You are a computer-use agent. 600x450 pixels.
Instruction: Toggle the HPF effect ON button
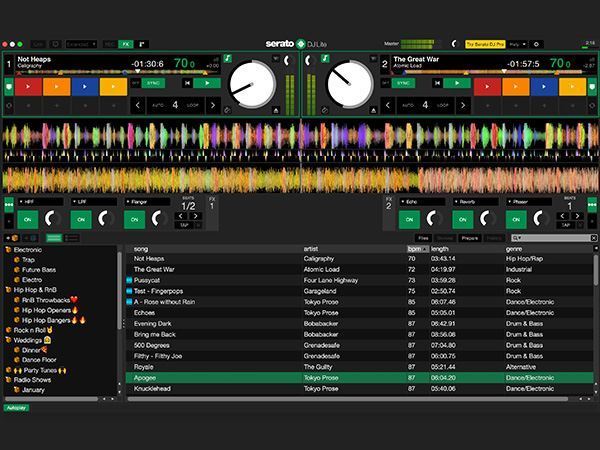(27, 219)
